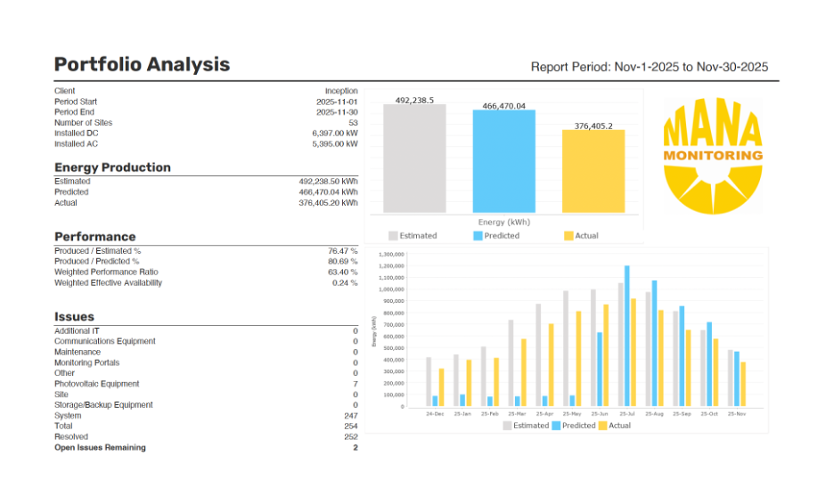Select the Client value Inception

tap(341, 91)
